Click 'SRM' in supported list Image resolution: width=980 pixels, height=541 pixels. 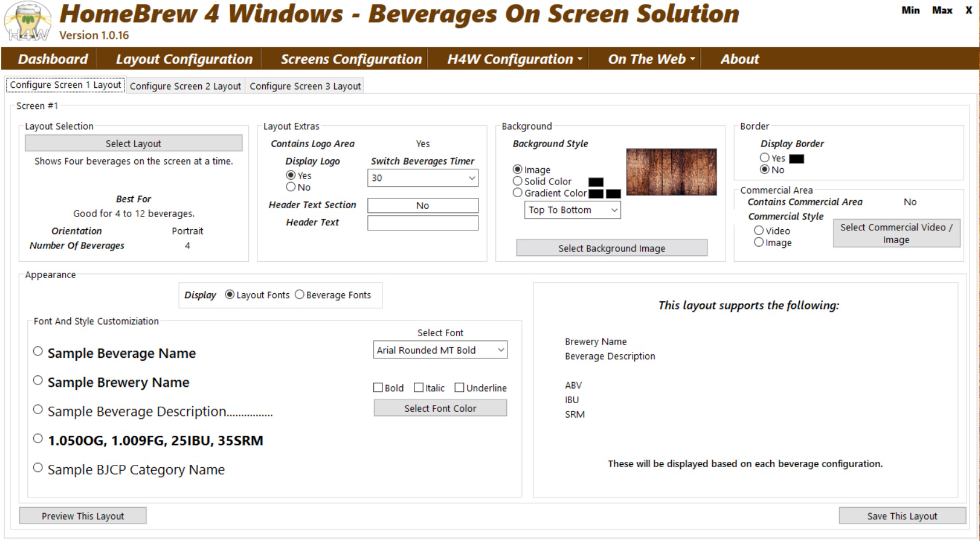(575, 414)
